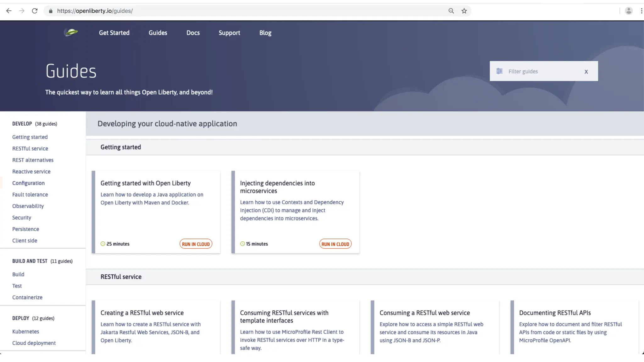Open the browser profile avatar
This screenshot has height=362, width=644.
[629, 11]
